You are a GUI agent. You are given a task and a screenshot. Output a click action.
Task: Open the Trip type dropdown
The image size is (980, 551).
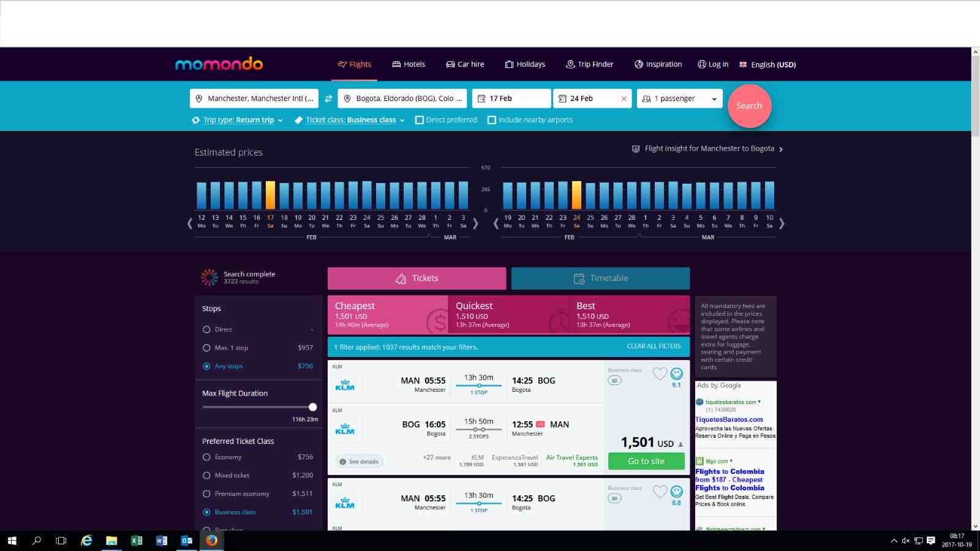tap(237, 120)
